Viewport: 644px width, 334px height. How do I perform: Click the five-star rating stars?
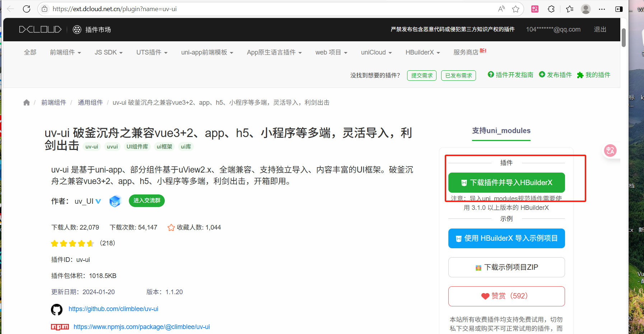73,244
